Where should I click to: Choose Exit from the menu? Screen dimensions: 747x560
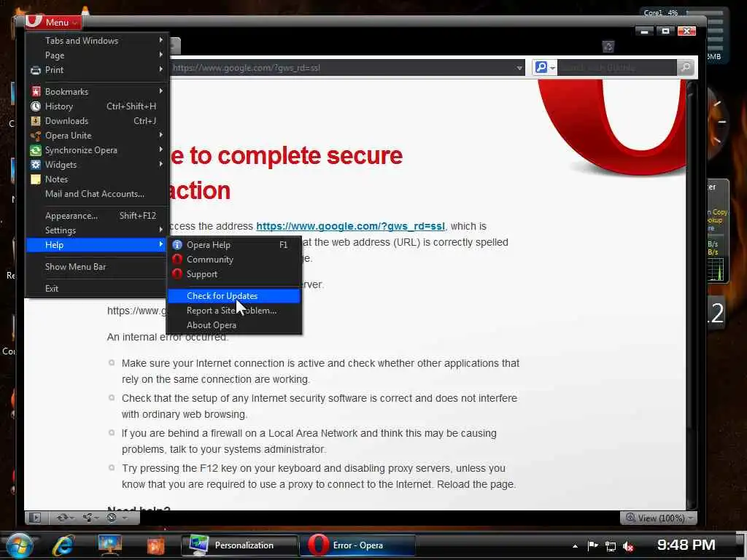(97, 289)
